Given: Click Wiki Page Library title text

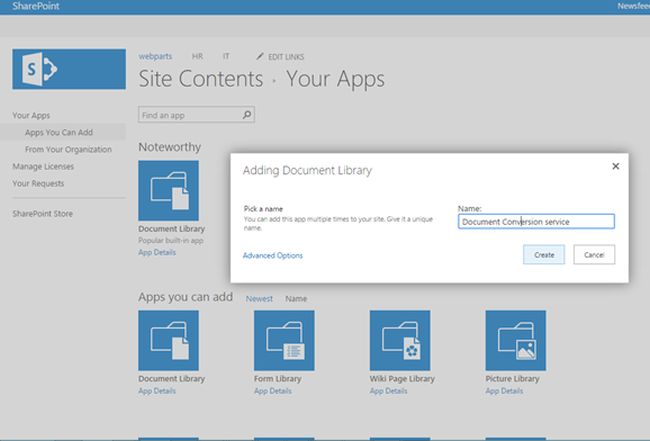Looking at the screenshot, I should [402, 378].
